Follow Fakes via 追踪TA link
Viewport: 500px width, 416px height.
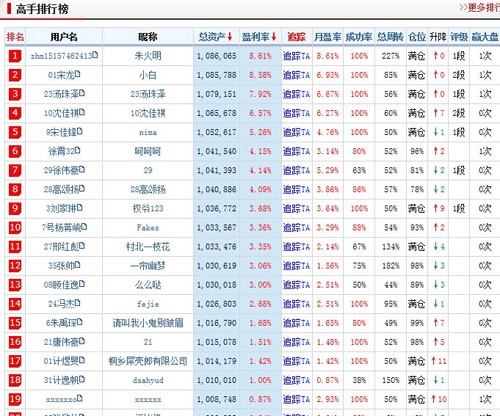[x=296, y=228]
